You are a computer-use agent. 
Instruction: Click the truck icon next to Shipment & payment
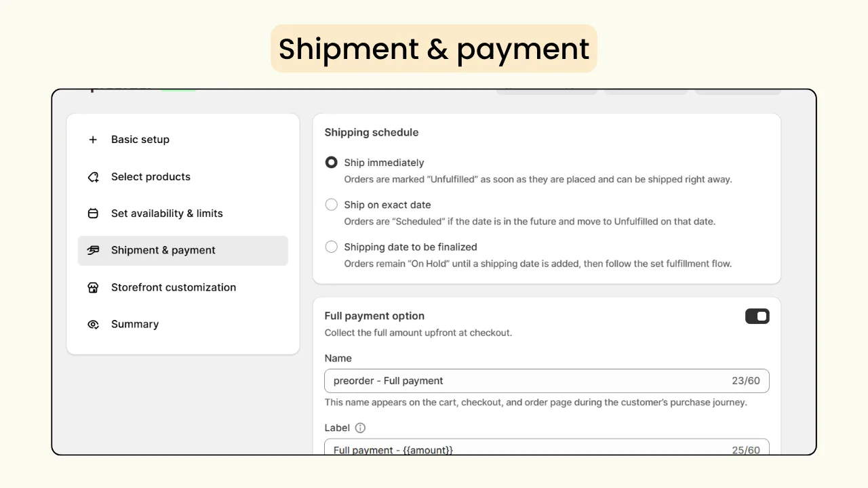93,250
